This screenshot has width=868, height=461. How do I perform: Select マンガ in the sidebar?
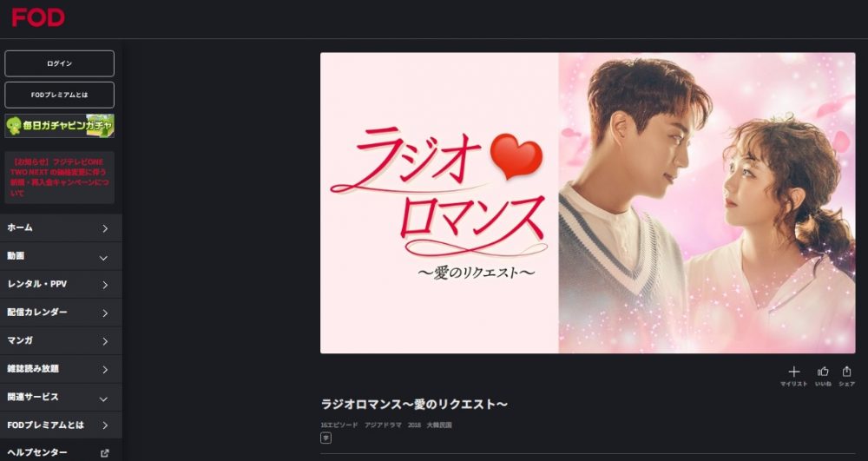tap(61, 341)
